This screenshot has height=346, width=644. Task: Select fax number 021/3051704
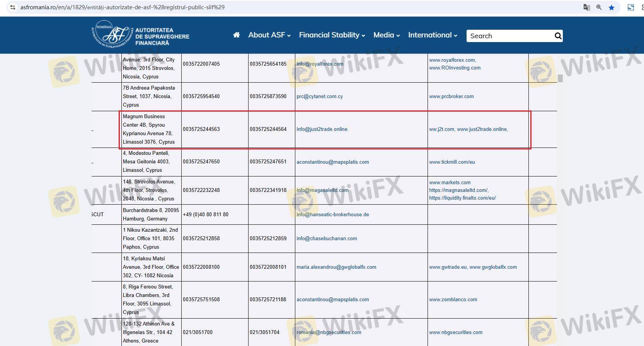coord(264,332)
